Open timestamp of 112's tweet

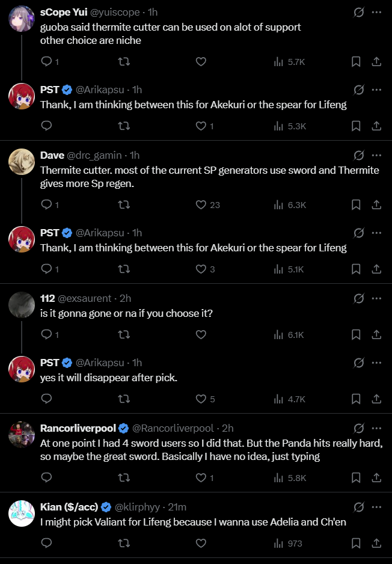point(126,298)
